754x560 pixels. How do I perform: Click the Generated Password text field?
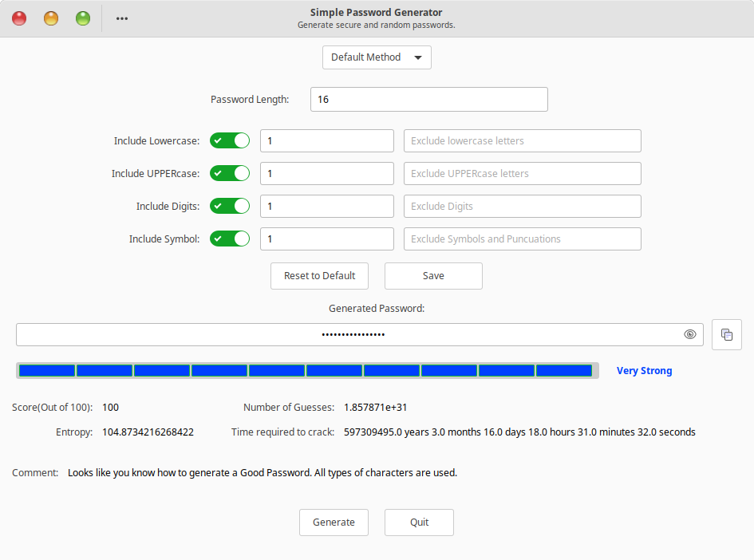coord(353,334)
